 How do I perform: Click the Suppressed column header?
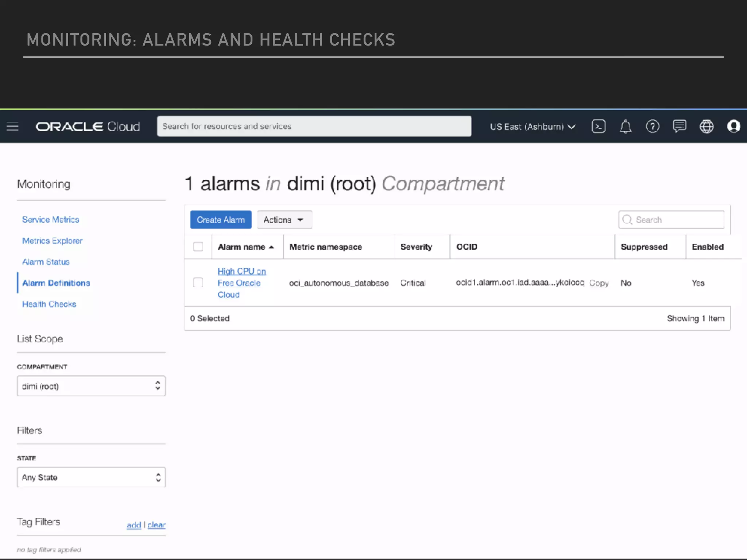644,247
